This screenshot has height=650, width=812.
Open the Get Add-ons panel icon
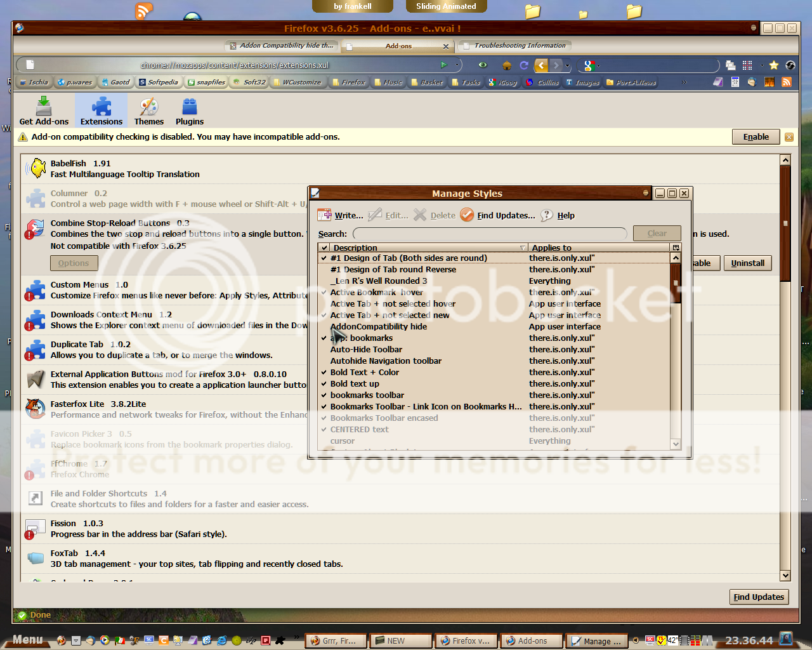(x=44, y=105)
